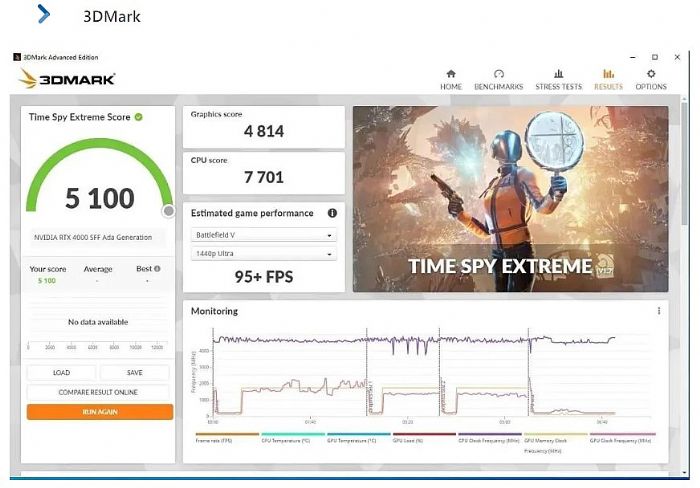
Task: Click the orange RUN AGAIN button
Action: (99, 411)
